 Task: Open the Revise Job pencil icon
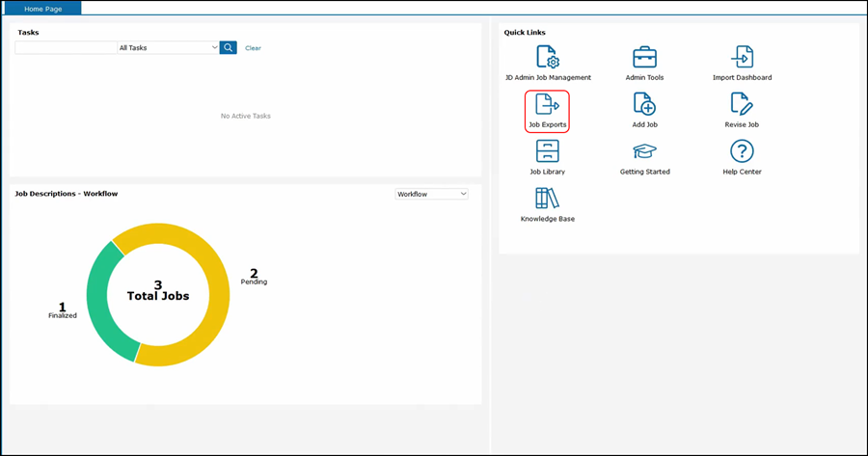pyautogui.click(x=742, y=104)
